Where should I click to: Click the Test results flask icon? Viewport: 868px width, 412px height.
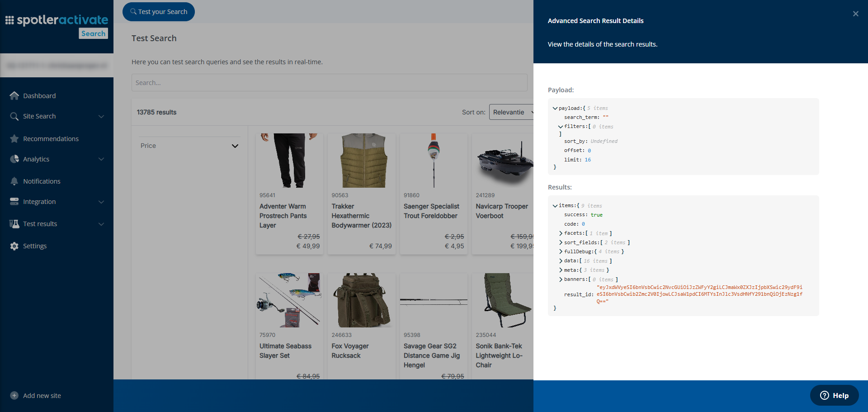(x=14, y=224)
